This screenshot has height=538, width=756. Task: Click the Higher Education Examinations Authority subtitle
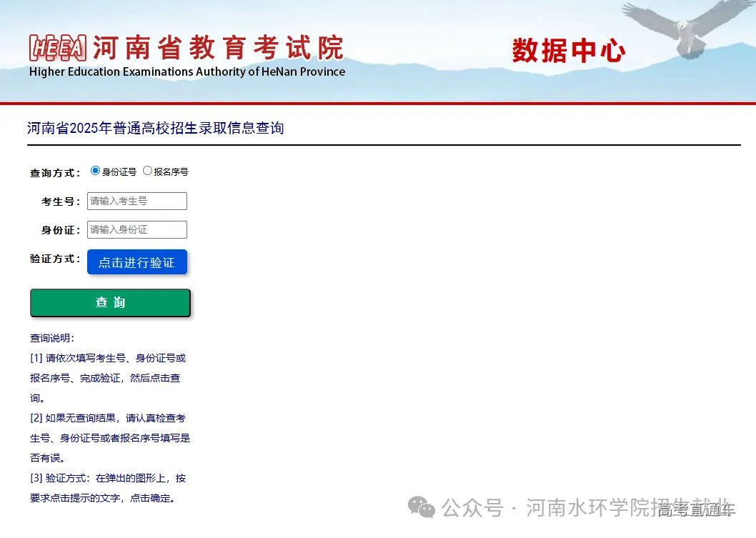point(186,71)
